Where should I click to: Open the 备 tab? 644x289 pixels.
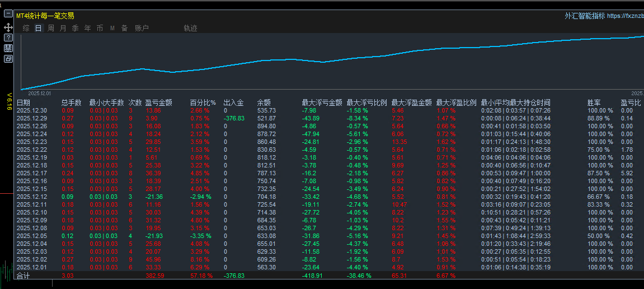tap(124, 29)
